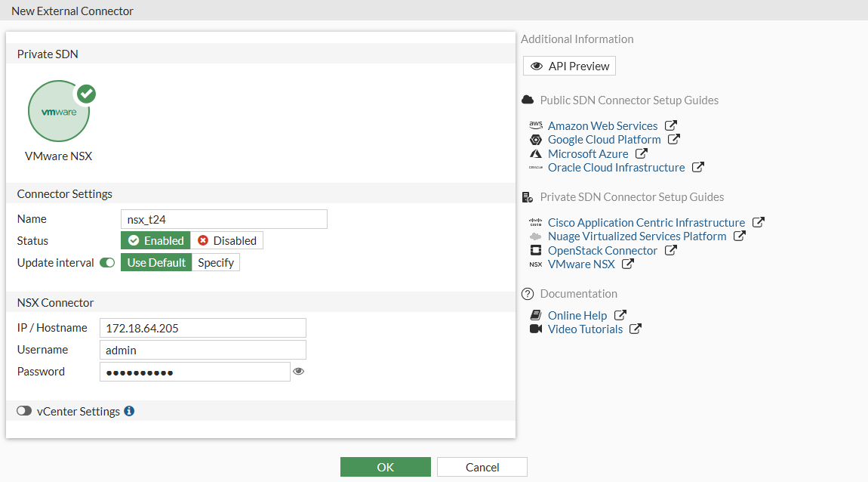Open Online Help documentation
The width and height of the screenshot is (868, 482).
tap(577, 315)
